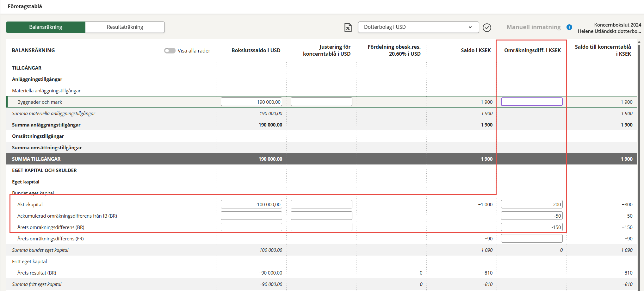Click the Excel export icon

pyautogui.click(x=348, y=28)
